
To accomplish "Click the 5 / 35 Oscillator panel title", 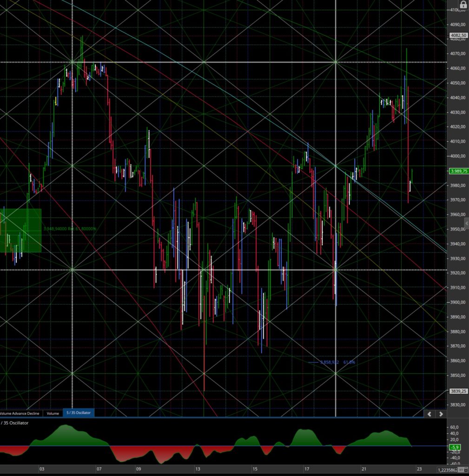I will (14, 423).
